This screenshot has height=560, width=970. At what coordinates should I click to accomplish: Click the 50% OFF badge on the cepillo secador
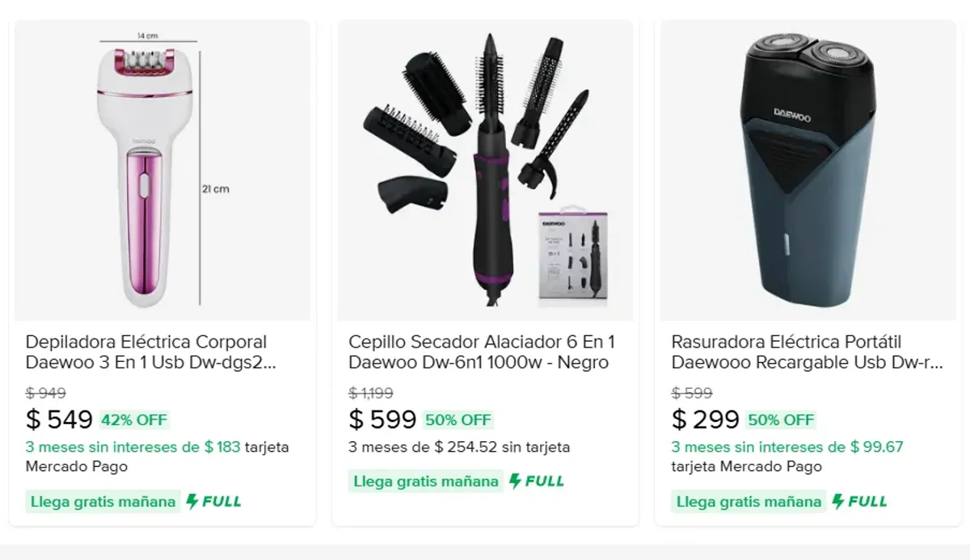pyautogui.click(x=458, y=420)
